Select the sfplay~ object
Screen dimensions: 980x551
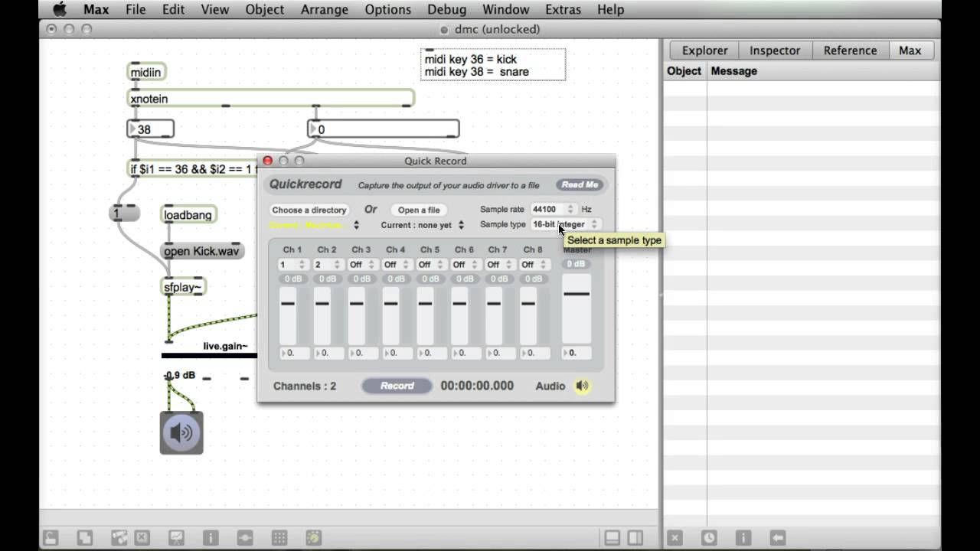(x=184, y=287)
